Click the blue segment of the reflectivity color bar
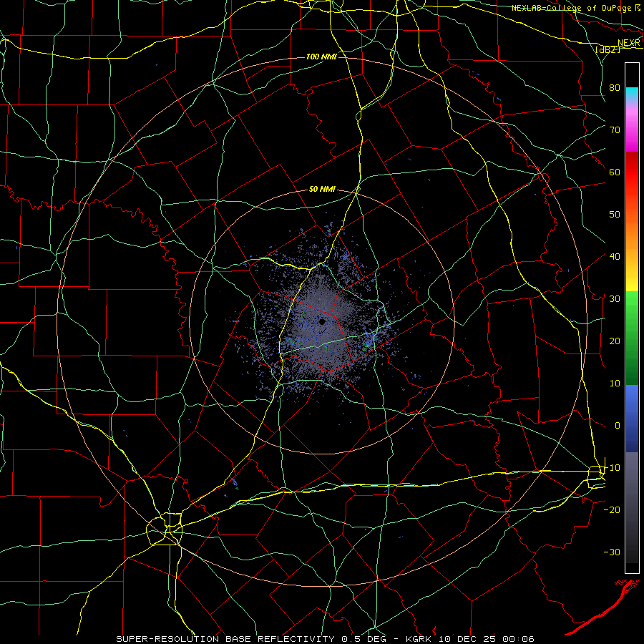The image size is (644, 644). [632, 419]
